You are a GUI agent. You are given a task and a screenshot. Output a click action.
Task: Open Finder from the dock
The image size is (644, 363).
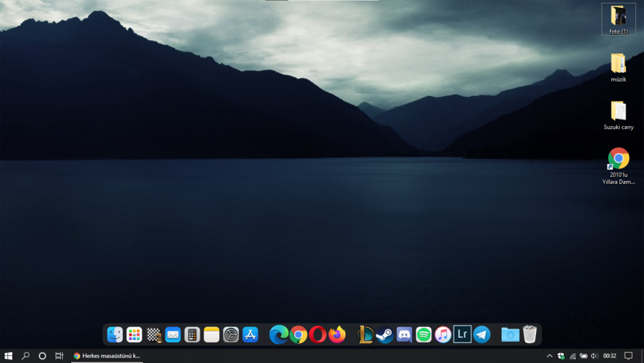(x=114, y=334)
